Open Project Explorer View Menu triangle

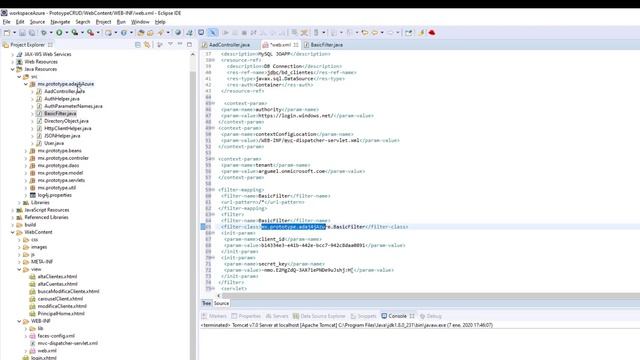170,44
